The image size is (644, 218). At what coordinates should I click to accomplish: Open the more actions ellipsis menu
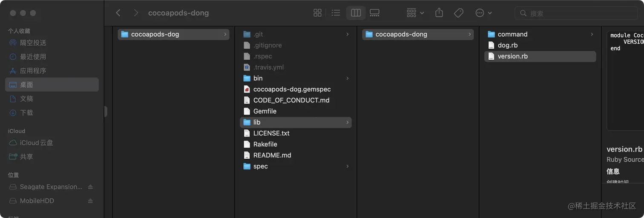[483, 13]
